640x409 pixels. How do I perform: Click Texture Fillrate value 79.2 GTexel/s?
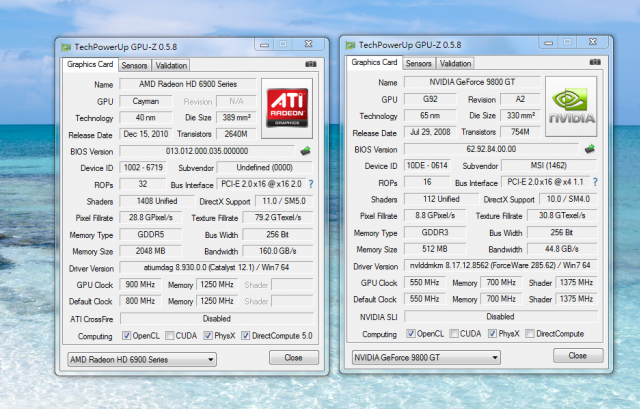(278, 218)
